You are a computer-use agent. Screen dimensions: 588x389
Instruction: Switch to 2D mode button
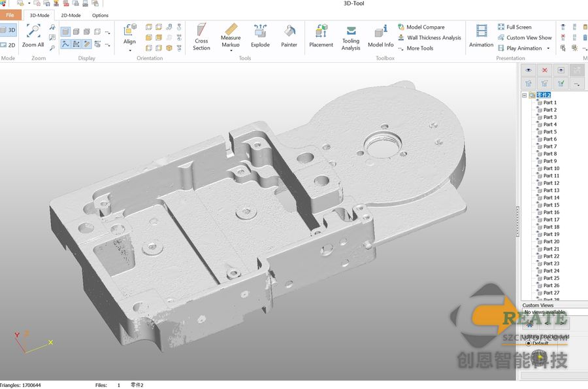(x=8, y=45)
